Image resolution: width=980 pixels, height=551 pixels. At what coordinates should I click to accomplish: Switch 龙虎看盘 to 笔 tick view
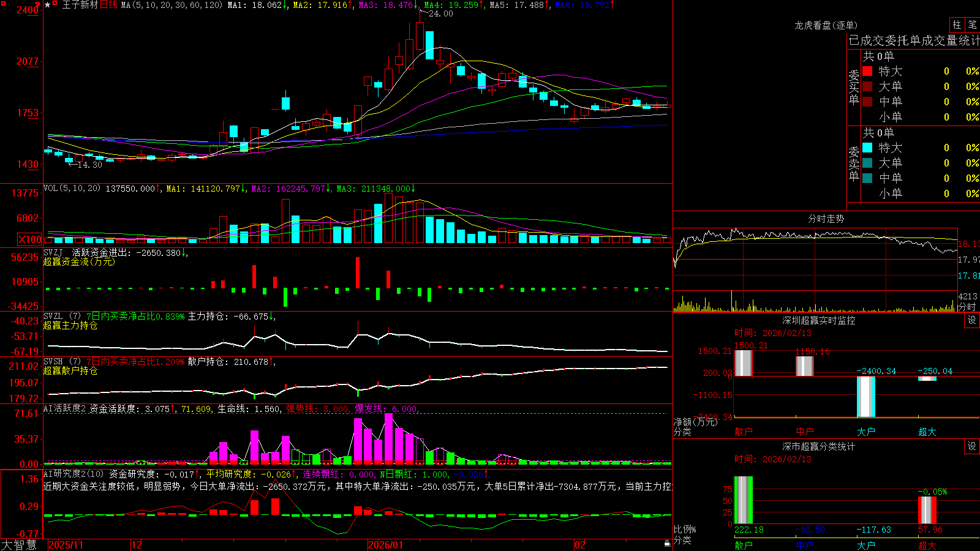pyautogui.click(x=973, y=25)
